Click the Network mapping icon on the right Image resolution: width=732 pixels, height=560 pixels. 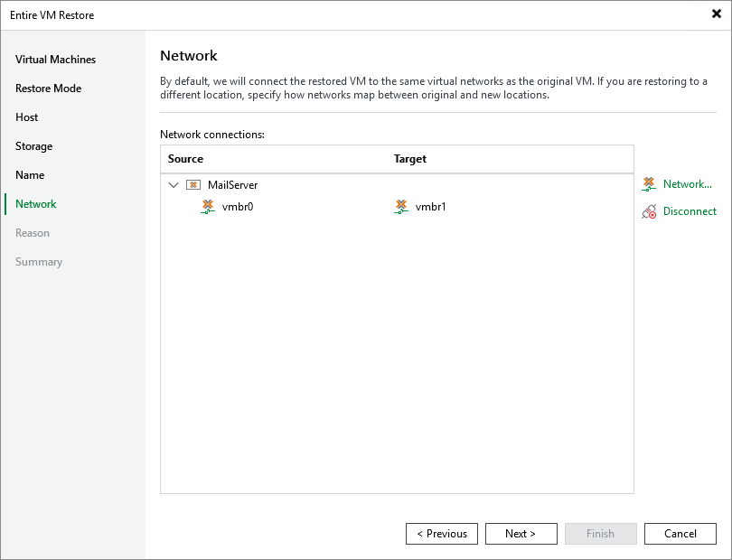coord(648,183)
